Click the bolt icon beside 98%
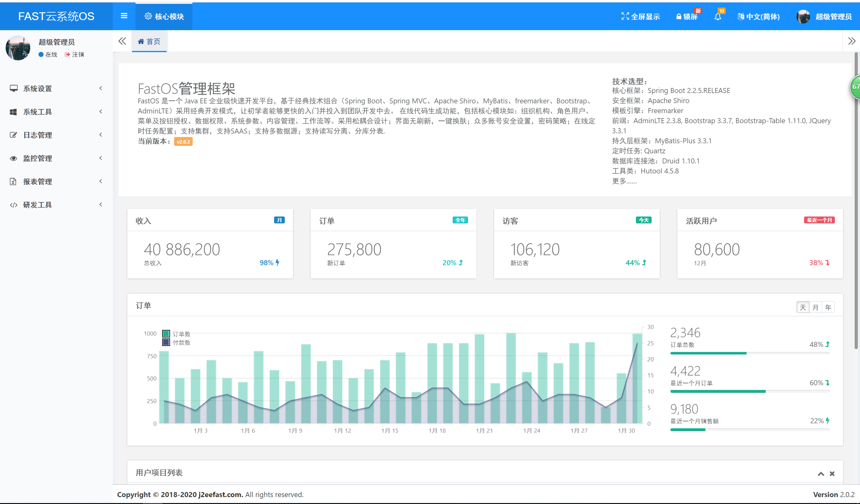 (278, 262)
